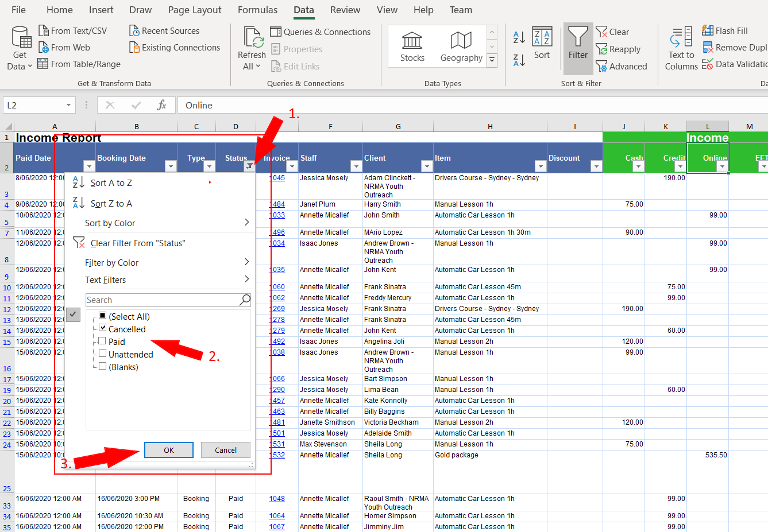Open Existing Connections
This screenshot has height=532, width=768.
tap(175, 48)
